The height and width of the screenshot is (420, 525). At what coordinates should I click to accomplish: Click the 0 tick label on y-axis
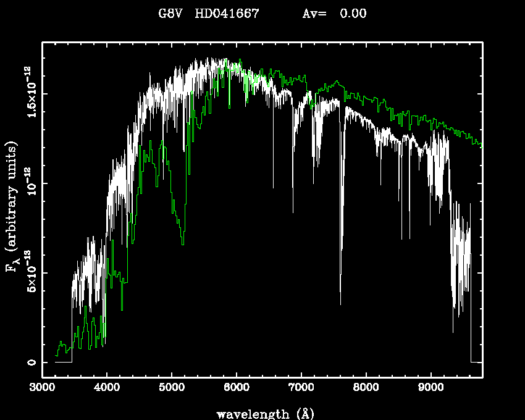pos(30,362)
